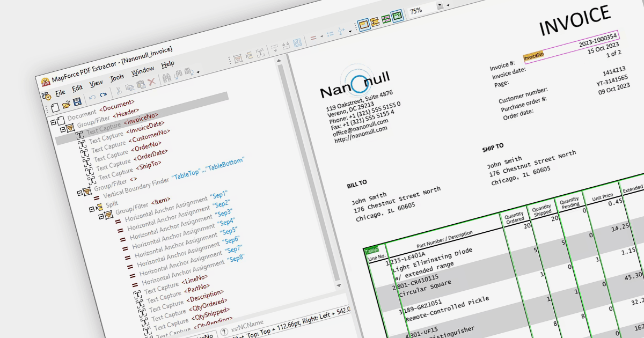The height and width of the screenshot is (338, 644).
Task: Open the 75% zoom dropdown
Action: (441, 6)
